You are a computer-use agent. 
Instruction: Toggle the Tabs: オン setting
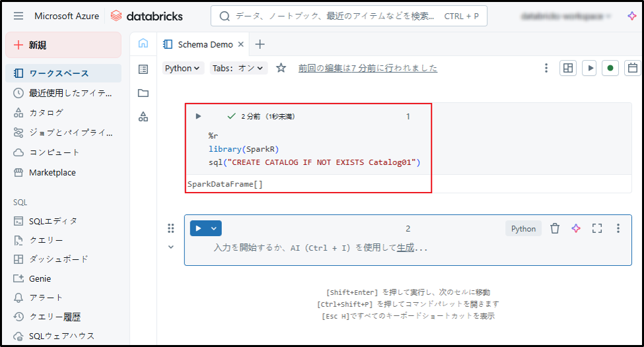pyautogui.click(x=238, y=68)
